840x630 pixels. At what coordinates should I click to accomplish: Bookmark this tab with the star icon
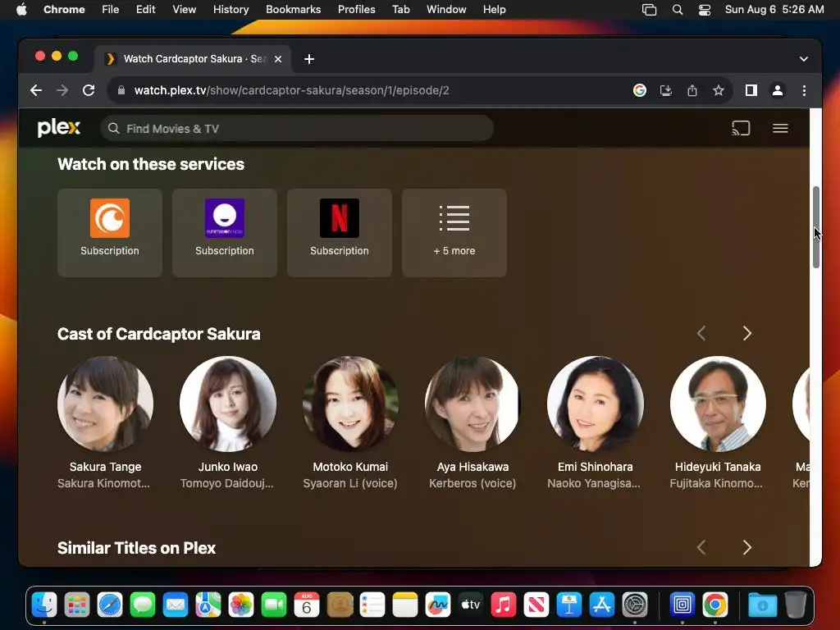[719, 90]
